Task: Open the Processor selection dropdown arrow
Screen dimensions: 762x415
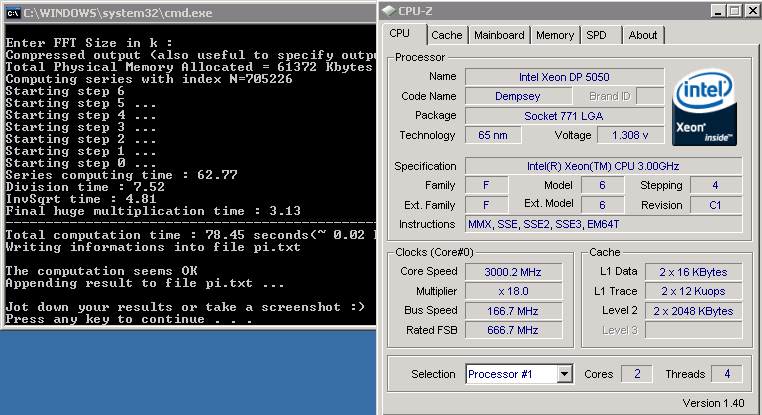Action: tap(564, 374)
